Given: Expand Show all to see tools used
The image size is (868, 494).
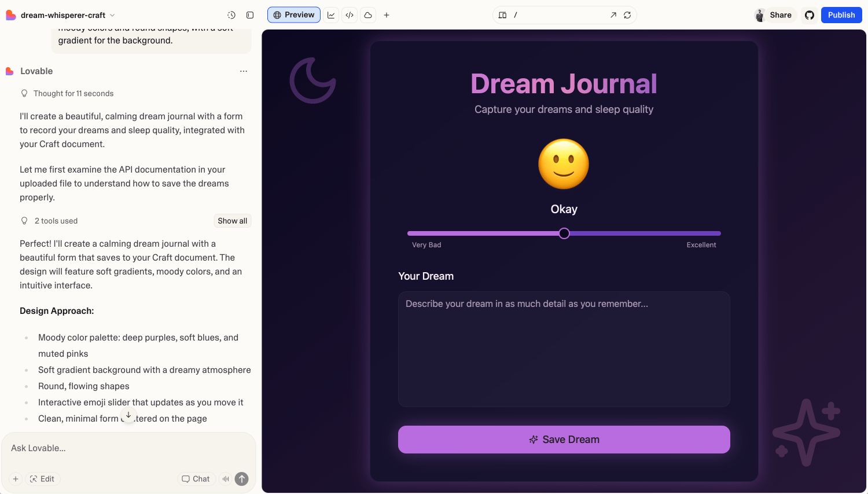Looking at the screenshot, I should (232, 221).
